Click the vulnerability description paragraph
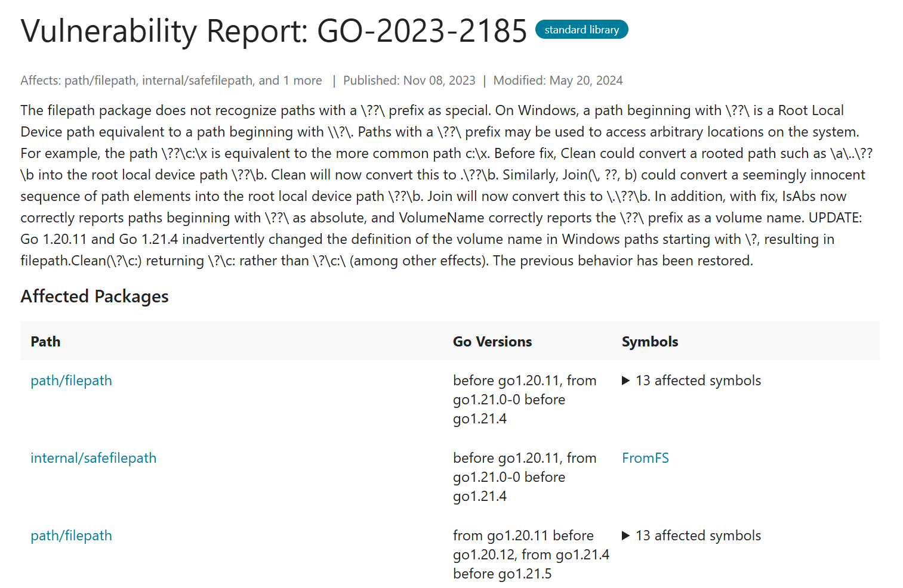 point(442,185)
